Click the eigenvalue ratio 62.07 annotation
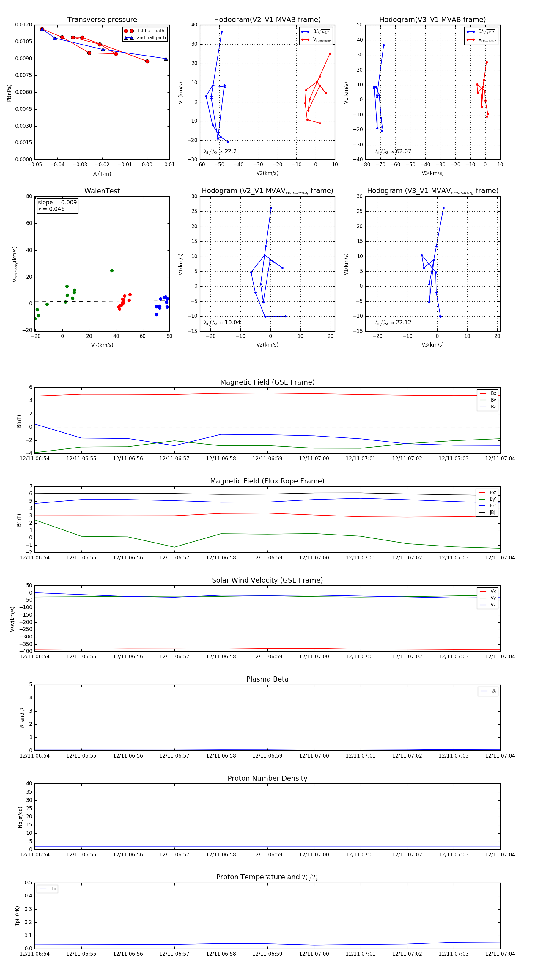535x980 pixels. point(393,151)
